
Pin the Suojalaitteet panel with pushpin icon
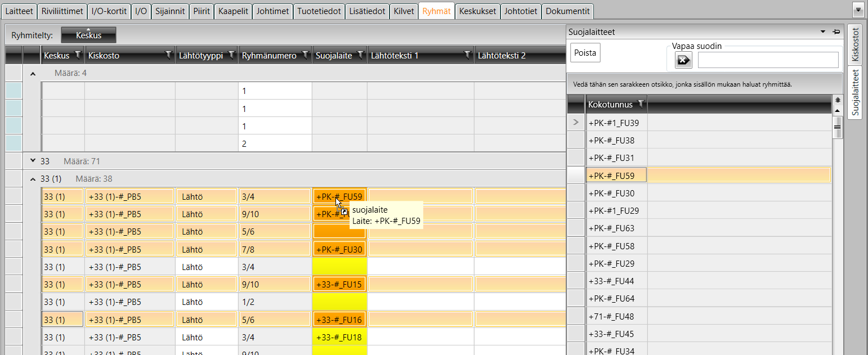click(836, 32)
